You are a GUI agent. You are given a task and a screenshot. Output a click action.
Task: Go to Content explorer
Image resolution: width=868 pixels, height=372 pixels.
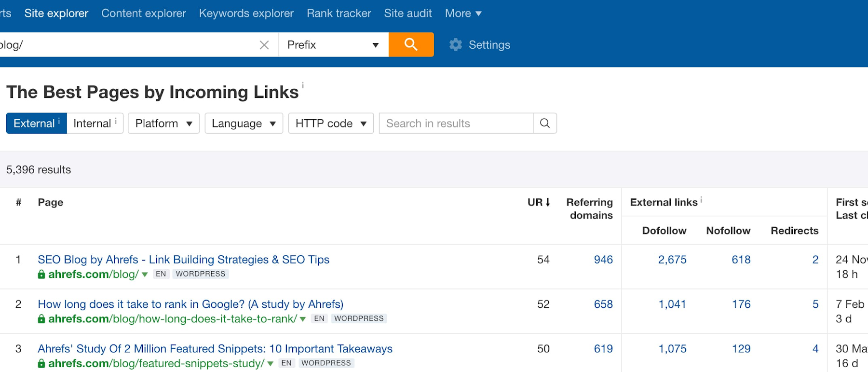pyautogui.click(x=143, y=14)
